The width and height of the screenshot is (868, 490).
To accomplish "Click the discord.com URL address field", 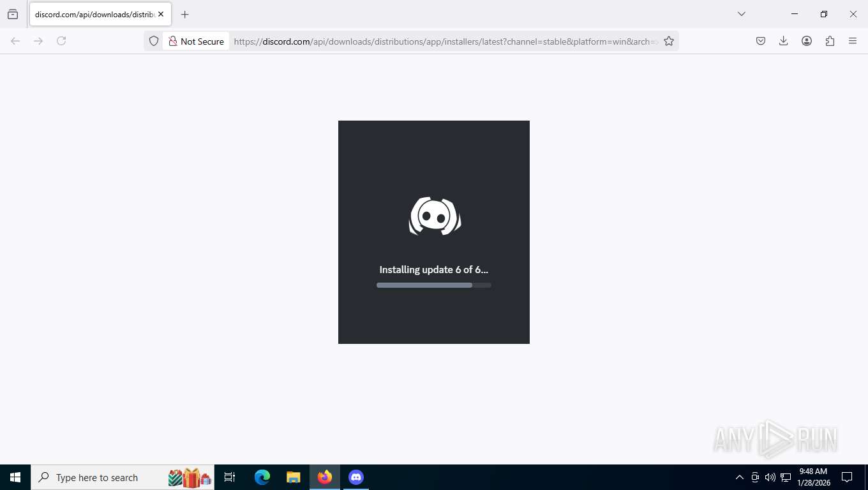I will tap(445, 41).
